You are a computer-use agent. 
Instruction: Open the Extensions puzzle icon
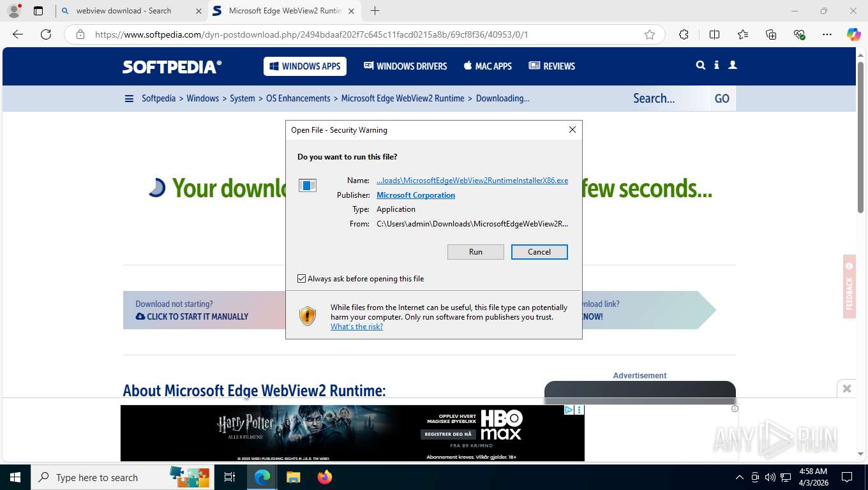coord(684,34)
